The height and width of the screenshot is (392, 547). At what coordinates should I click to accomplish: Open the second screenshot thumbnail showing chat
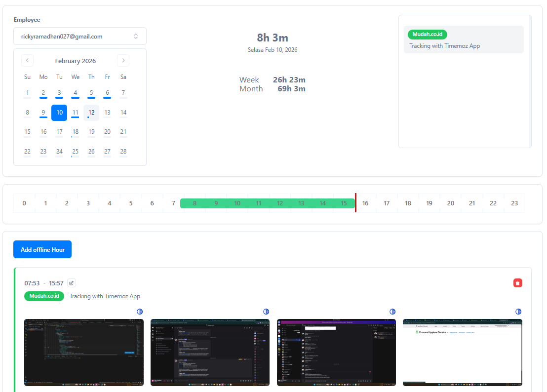(210, 352)
